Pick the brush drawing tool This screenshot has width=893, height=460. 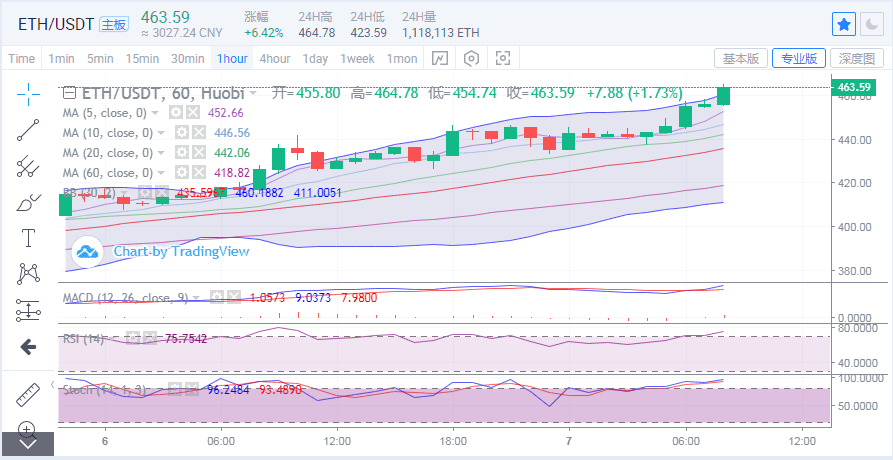pos(28,202)
